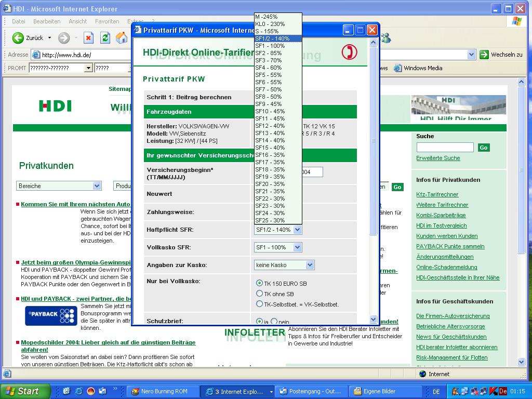Click the Eigene Bilder taskbar button

coord(385,391)
